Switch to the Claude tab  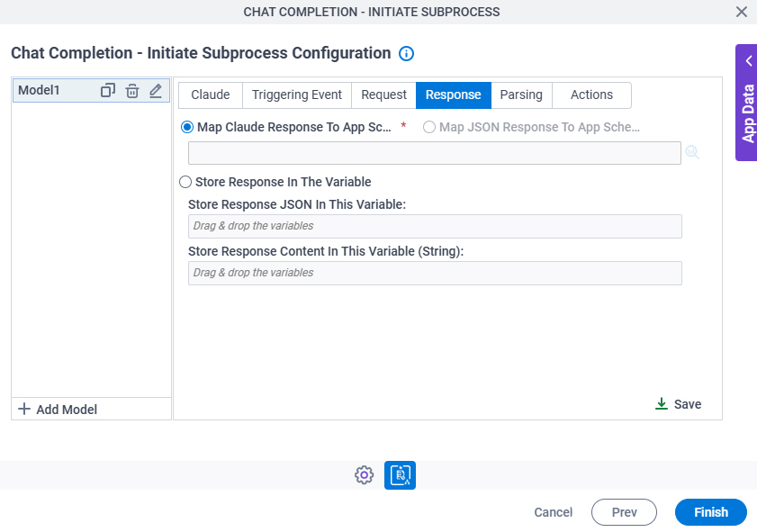point(211,95)
